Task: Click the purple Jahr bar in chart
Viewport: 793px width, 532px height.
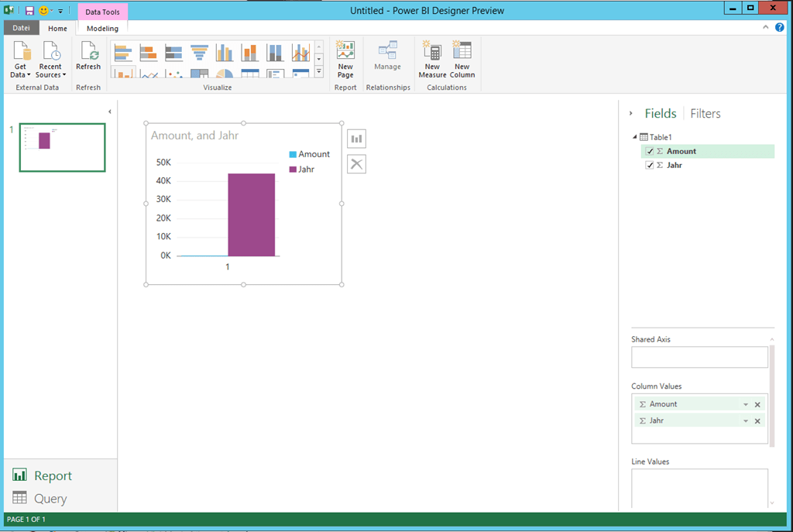Action: (x=252, y=215)
